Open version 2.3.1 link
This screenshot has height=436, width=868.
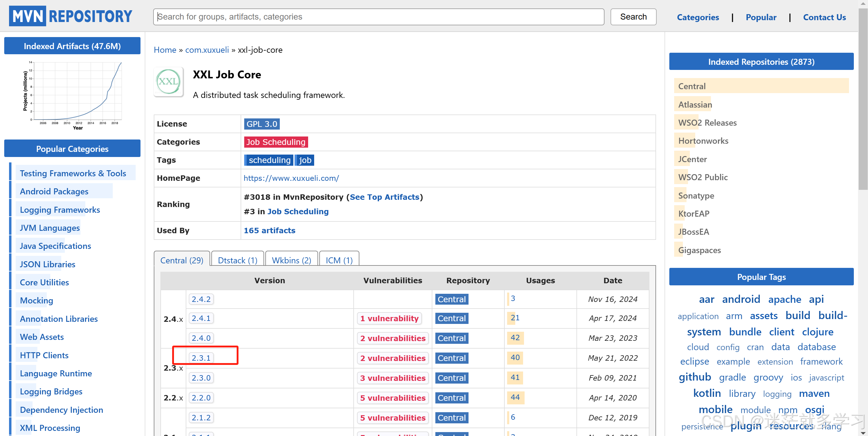point(201,358)
